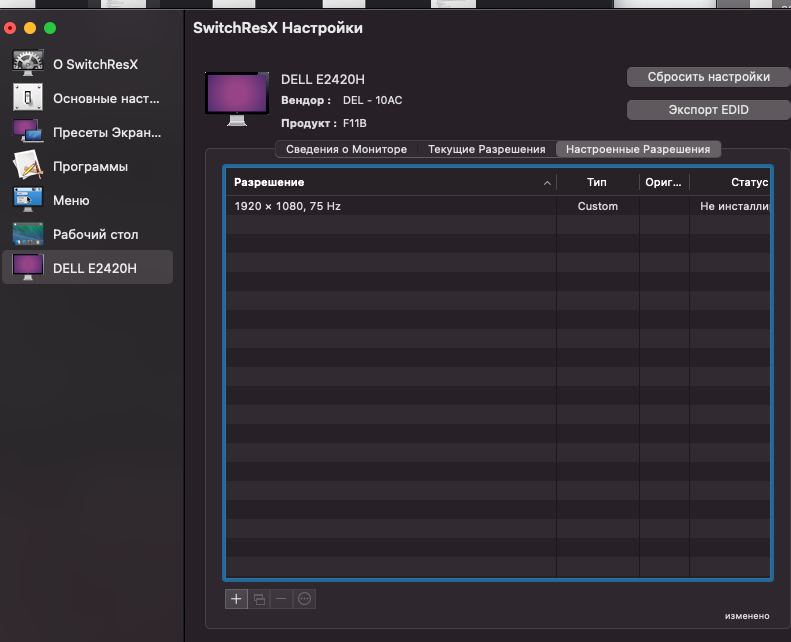Open the About SwitchResX icon
The image size is (791, 642).
coord(28,64)
